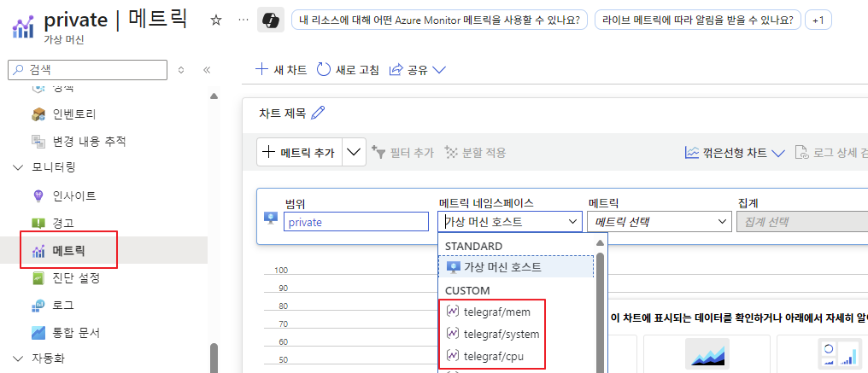
Task: Open the 집계 선택 dropdown
Action: 802,222
